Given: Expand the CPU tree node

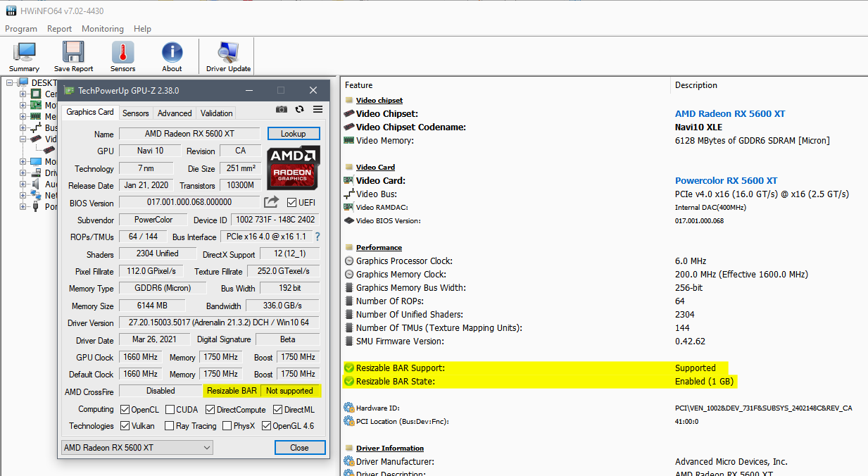Looking at the screenshot, I should [23, 94].
